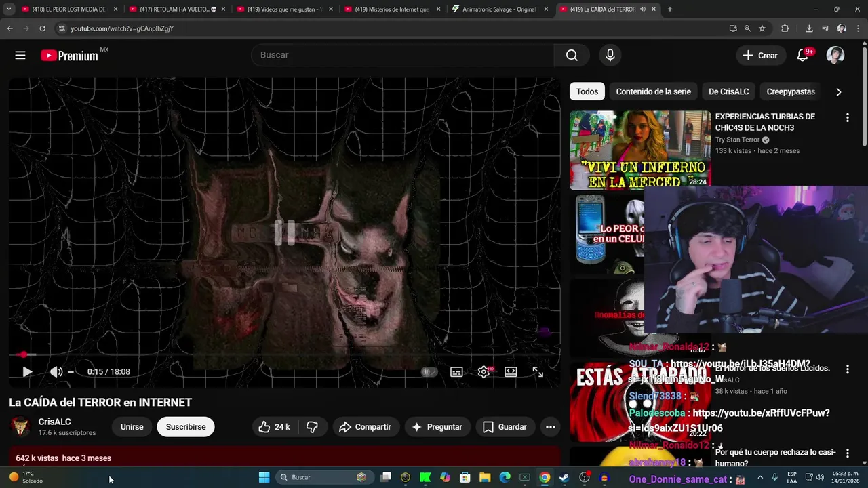Open browser zoom magnifier icon
Viewport: 868px width, 488px height.
pyautogui.click(x=747, y=28)
